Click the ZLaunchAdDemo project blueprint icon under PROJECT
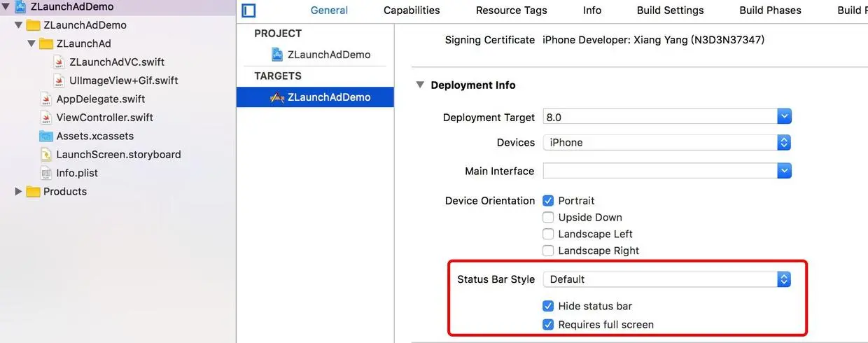868x343 pixels. [277, 55]
